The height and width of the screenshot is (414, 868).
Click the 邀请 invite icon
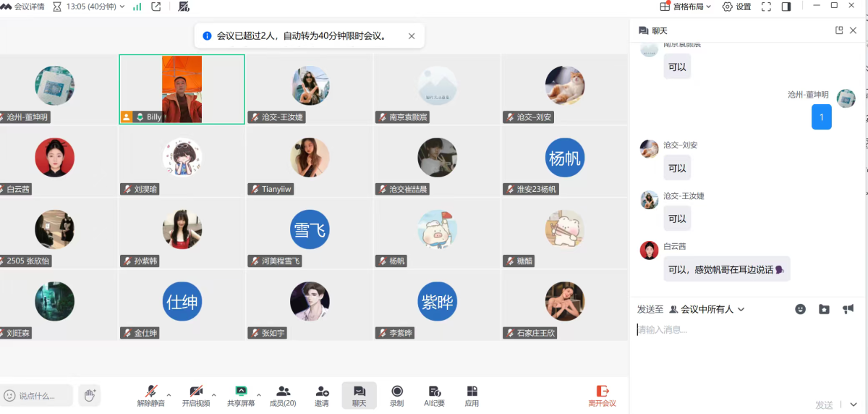(x=322, y=395)
